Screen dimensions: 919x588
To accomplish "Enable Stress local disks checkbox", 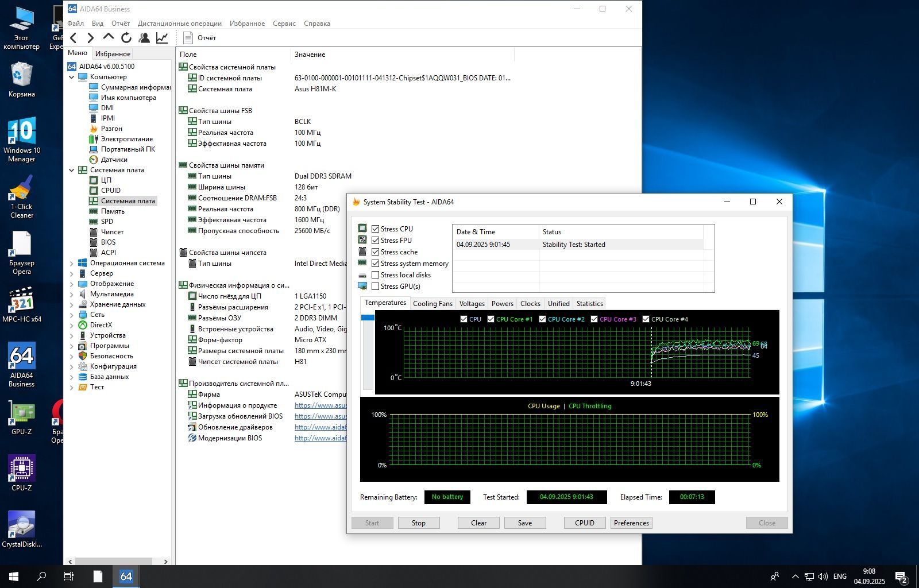I will 375,274.
